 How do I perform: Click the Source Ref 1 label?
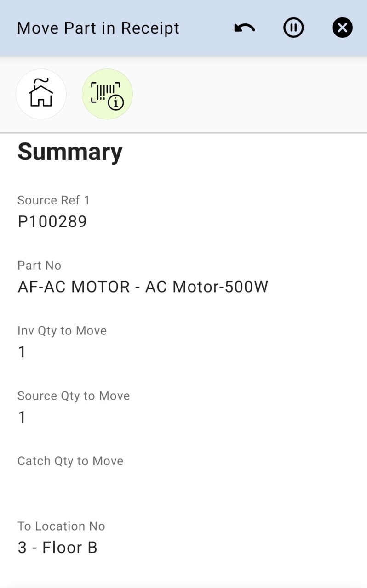tap(53, 200)
